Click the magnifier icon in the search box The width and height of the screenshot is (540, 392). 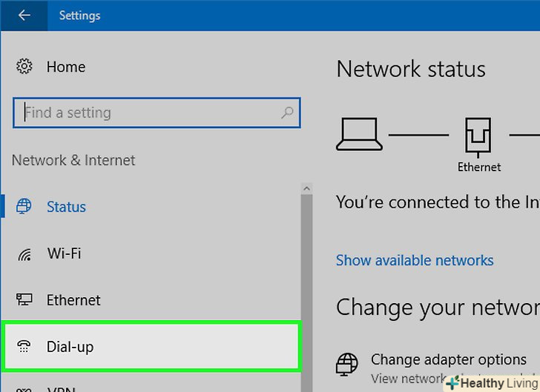coord(287,113)
